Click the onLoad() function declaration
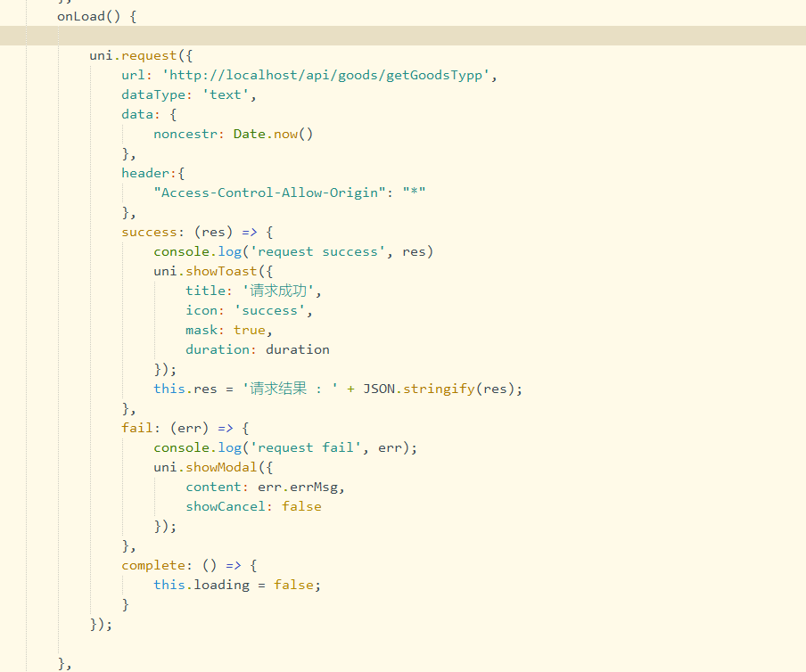The height and width of the screenshot is (672, 806). pyautogui.click(x=96, y=16)
